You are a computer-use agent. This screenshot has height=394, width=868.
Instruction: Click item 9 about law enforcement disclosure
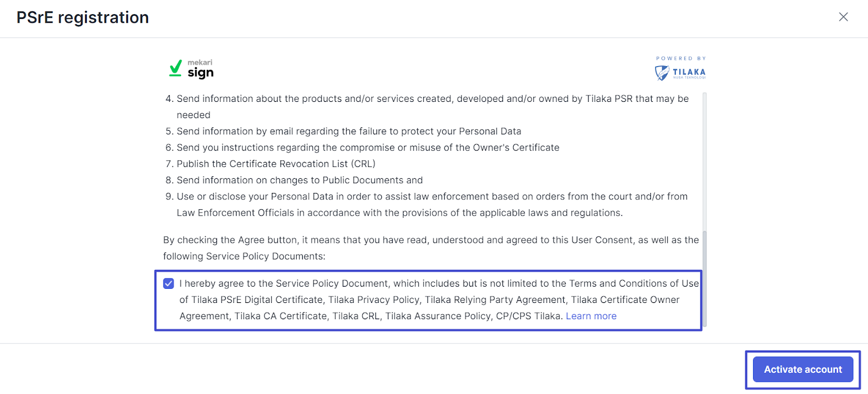[431, 197]
